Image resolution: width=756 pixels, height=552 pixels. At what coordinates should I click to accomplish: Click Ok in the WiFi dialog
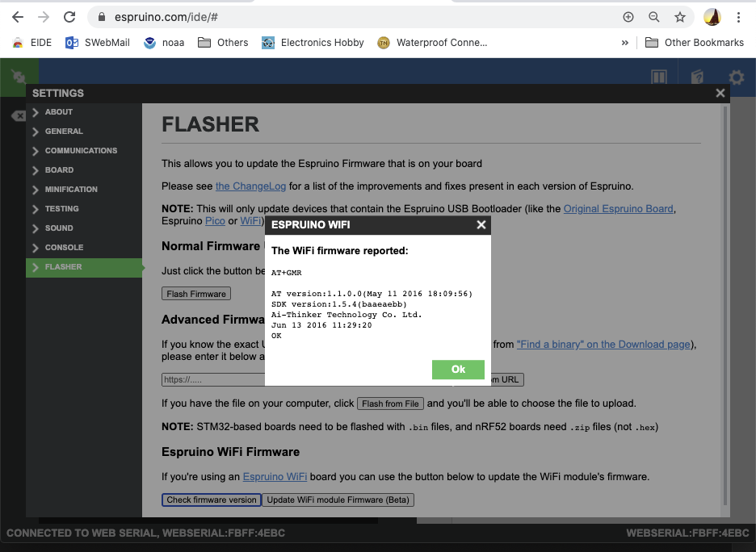tap(458, 370)
